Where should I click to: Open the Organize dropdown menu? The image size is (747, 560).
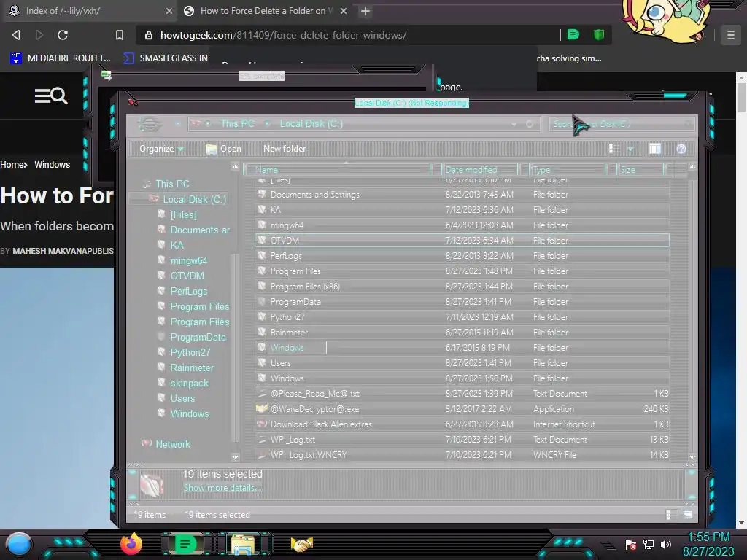pos(161,149)
